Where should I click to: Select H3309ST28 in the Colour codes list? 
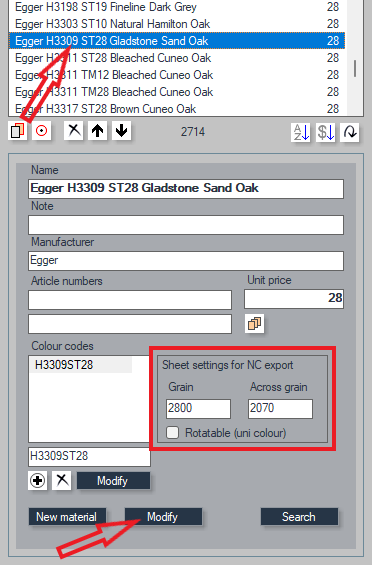[81, 365]
